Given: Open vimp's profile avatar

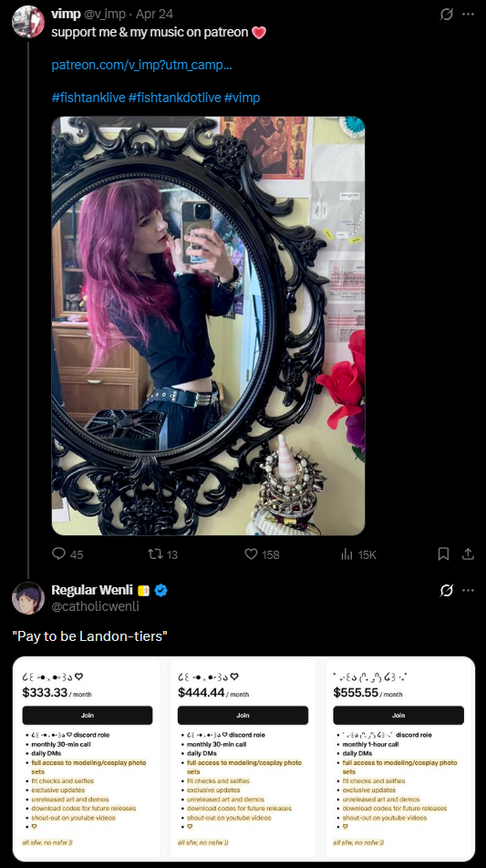Looking at the screenshot, I should (x=28, y=22).
